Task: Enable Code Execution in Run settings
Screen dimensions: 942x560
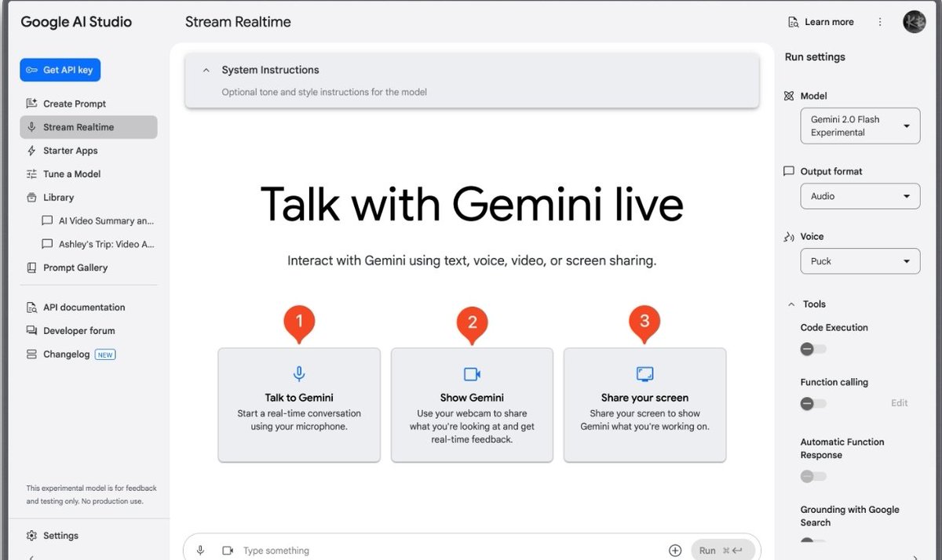Action: click(x=813, y=348)
